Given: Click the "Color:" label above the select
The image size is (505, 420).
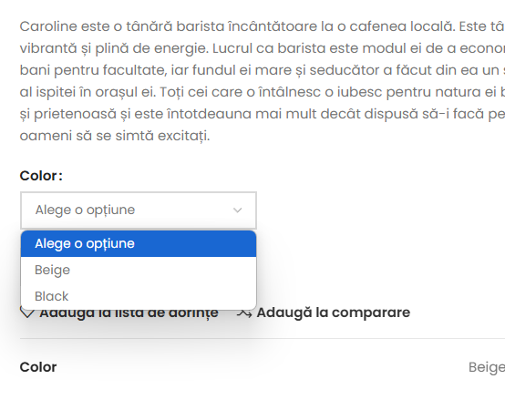Looking at the screenshot, I should 41,176.
